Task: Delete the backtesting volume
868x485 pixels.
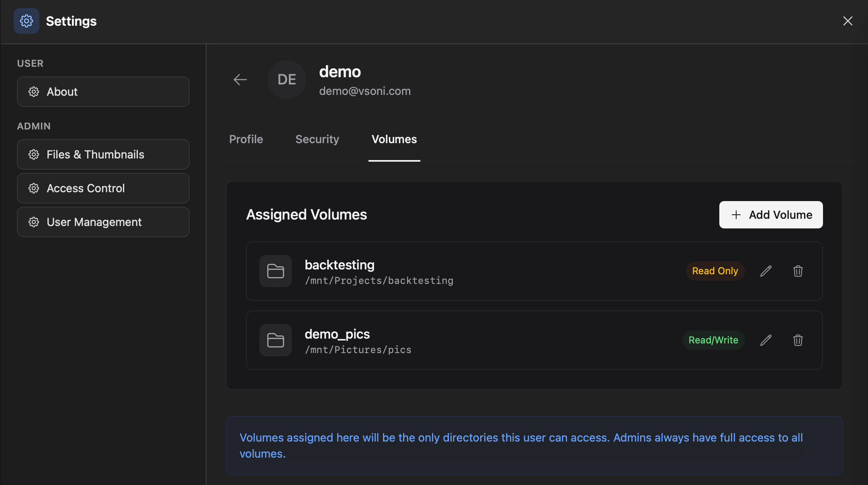Action: [x=798, y=271]
